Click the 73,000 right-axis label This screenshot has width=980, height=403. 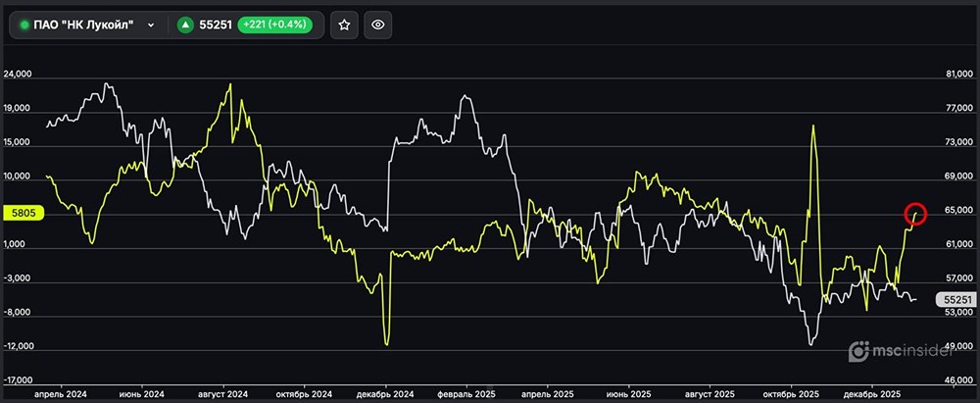(x=961, y=142)
